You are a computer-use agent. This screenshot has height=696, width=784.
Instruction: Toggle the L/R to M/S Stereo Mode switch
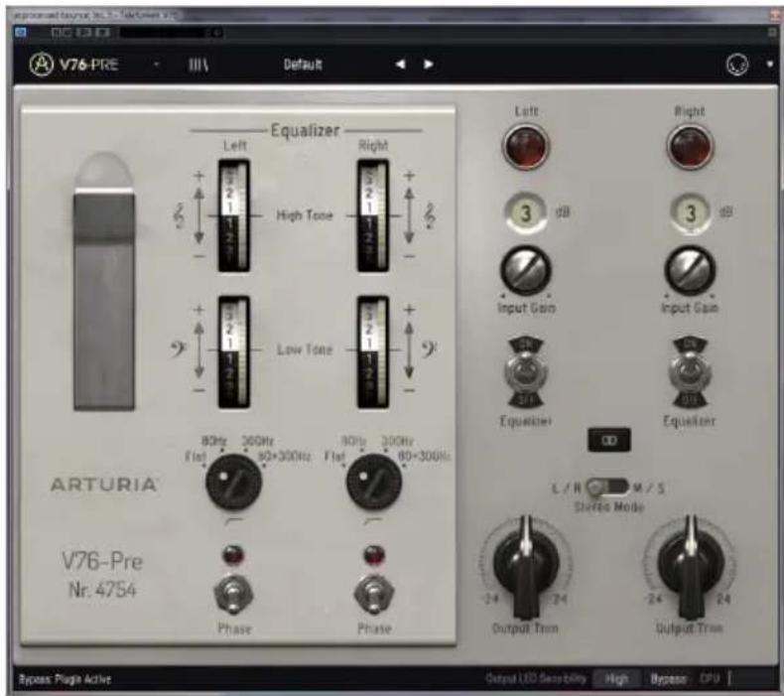pos(607,487)
